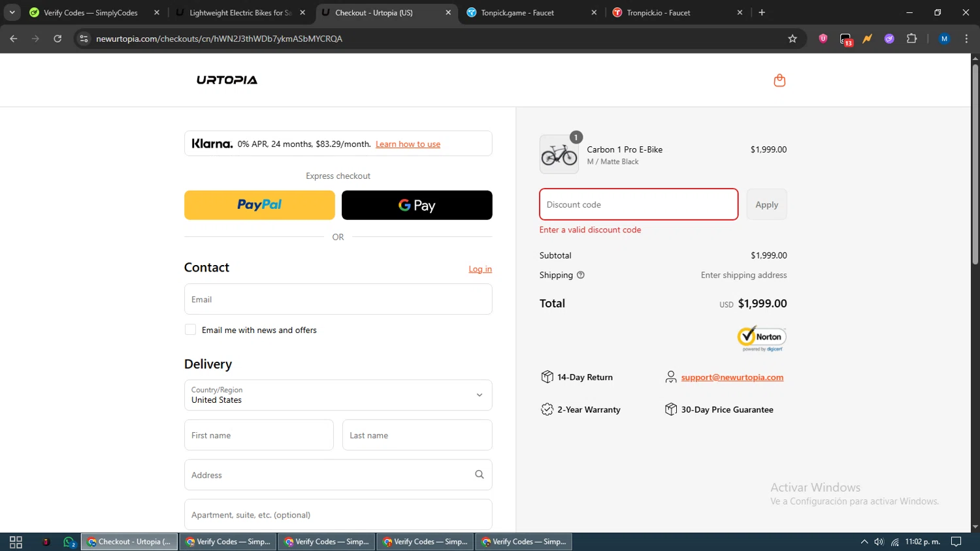Image resolution: width=980 pixels, height=551 pixels.
Task: Close the Tronpick.io - Faucet tab
Action: point(740,12)
